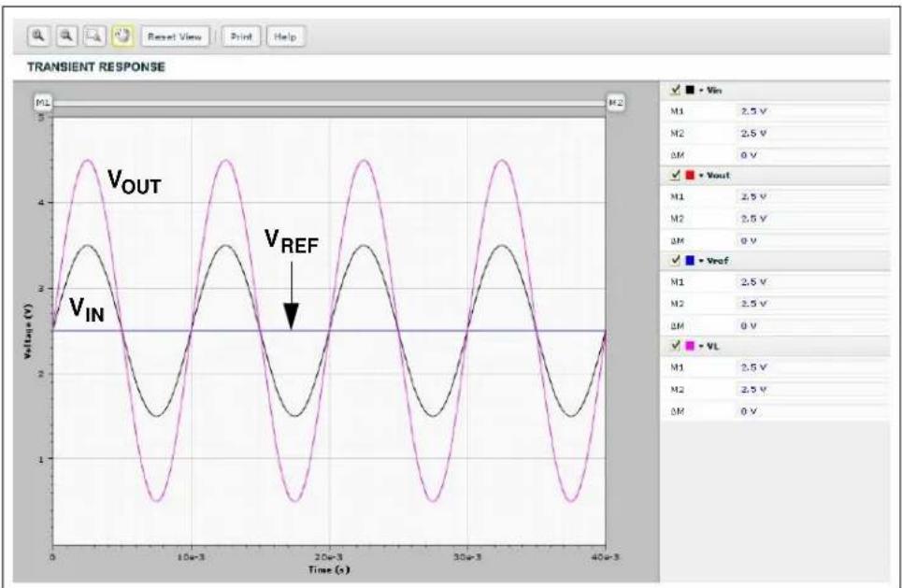This screenshot has height=588, width=902.
Task: Click the Vref M2 value 2.5 V
Action: pos(753,304)
